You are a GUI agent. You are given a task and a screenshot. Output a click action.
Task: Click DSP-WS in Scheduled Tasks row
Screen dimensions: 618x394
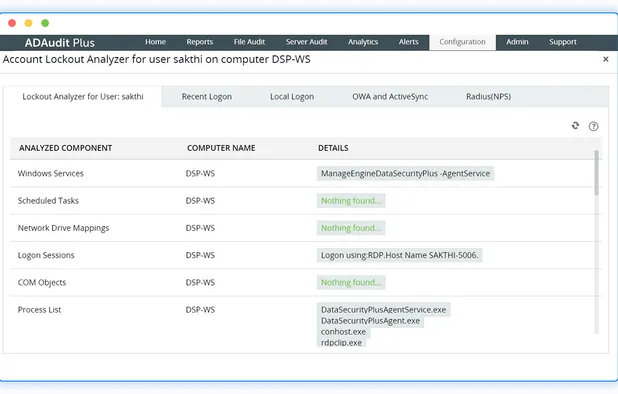200,201
